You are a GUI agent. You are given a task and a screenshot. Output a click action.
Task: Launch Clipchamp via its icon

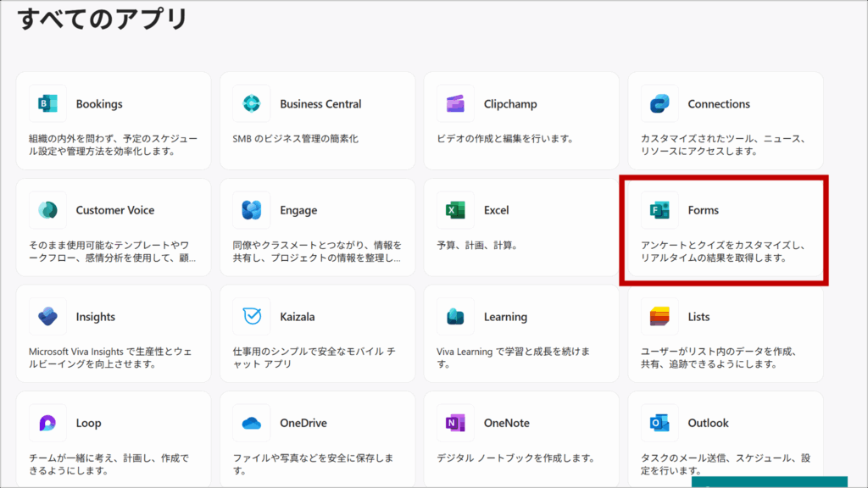(x=455, y=104)
